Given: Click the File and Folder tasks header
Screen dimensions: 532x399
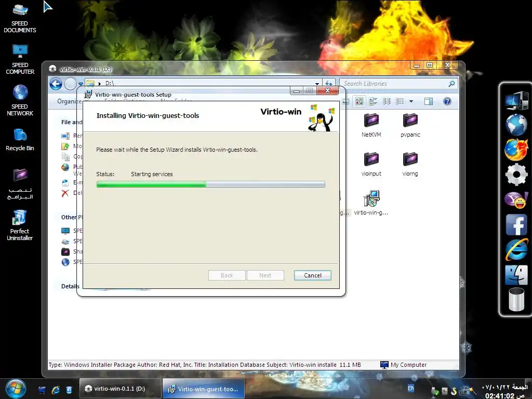Looking at the screenshot, I should pyautogui.click(x=72, y=122).
